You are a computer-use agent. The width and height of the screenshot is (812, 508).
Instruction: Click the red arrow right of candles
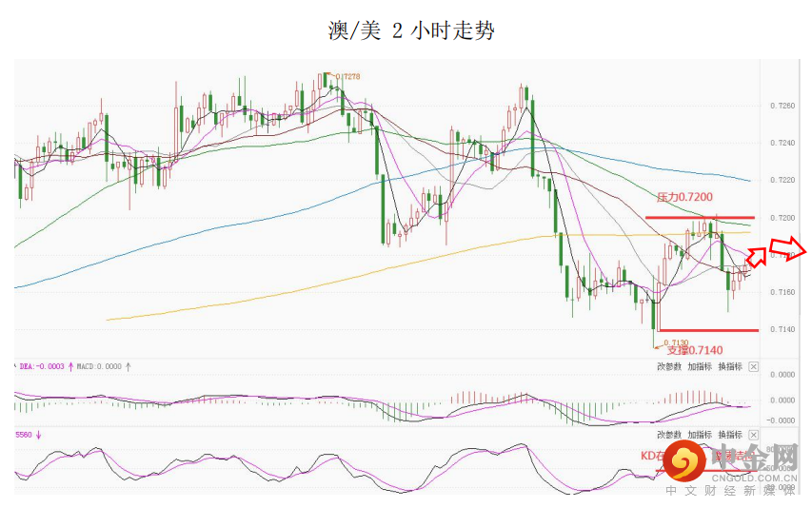click(759, 254)
